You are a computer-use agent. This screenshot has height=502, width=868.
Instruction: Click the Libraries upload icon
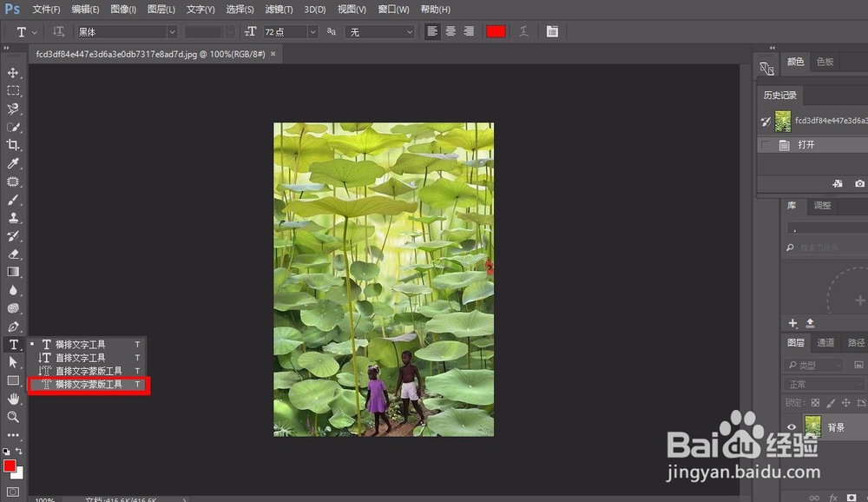tap(811, 323)
